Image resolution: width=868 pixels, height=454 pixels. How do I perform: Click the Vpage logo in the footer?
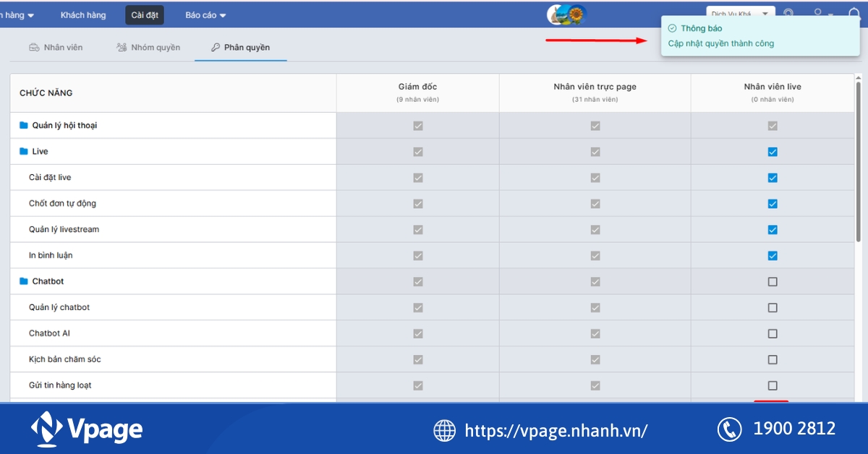click(85, 427)
